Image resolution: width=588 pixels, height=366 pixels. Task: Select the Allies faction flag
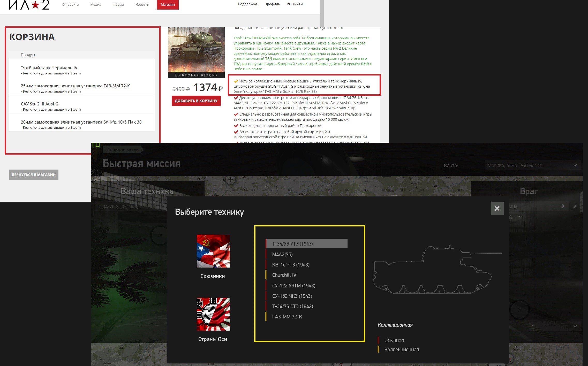pos(213,251)
